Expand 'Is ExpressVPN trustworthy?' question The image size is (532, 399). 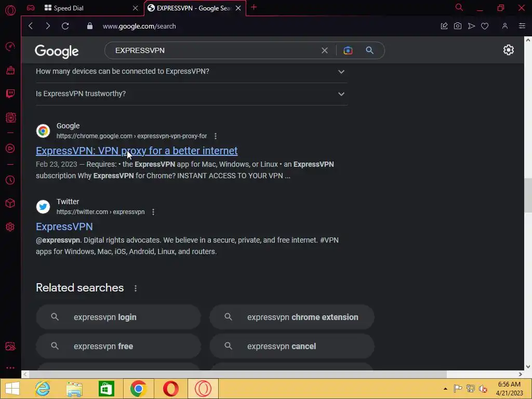pyautogui.click(x=191, y=94)
